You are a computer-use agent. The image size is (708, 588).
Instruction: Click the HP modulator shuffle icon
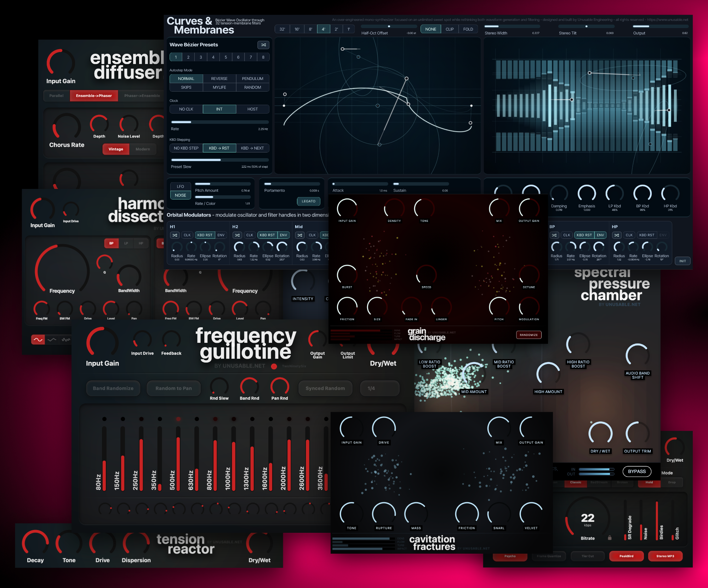[617, 235]
